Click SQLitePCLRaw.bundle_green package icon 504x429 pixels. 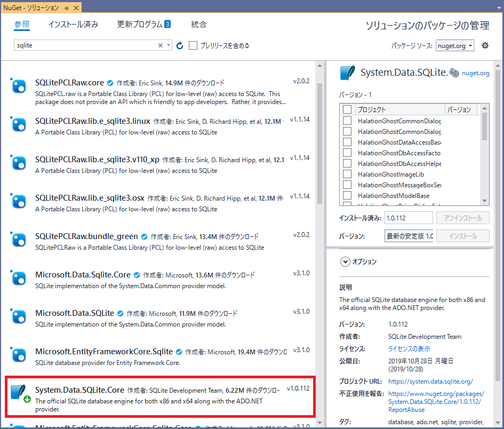click(x=18, y=240)
